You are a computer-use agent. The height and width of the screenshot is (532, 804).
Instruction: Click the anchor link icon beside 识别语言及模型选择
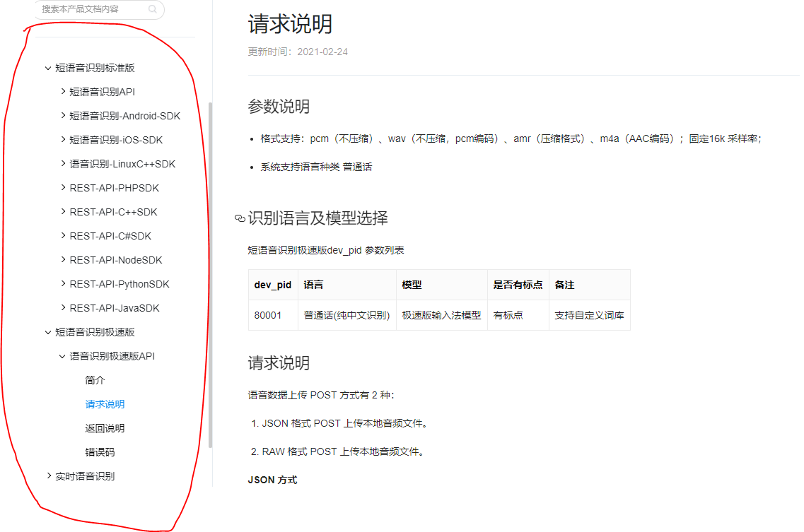[x=240, y=219]
